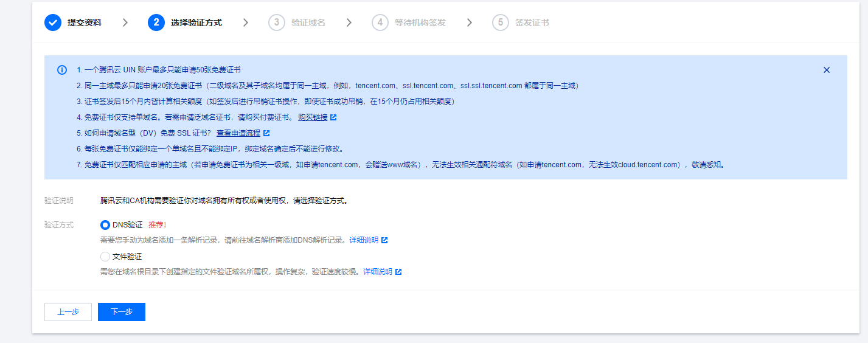The height and width of the screenshot is (343, 868).
Task: Click external link icon beside 购买链接
Action: pos(333,117)
